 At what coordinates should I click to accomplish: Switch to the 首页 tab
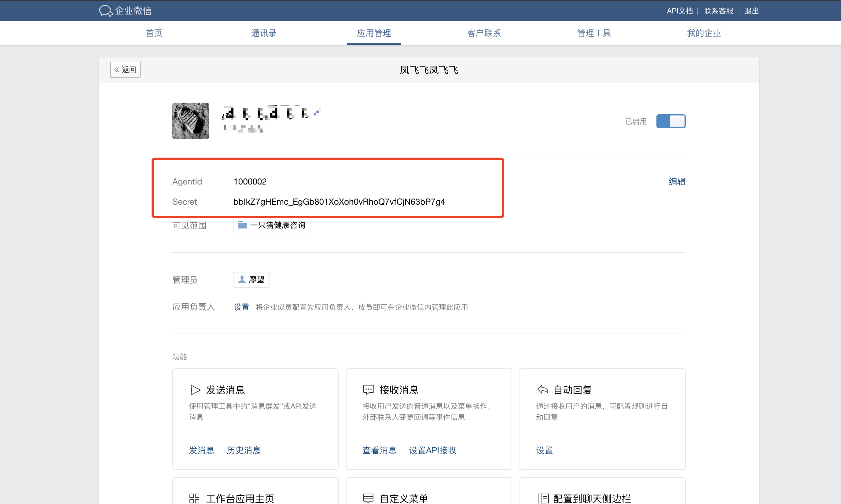coord(154,33)
